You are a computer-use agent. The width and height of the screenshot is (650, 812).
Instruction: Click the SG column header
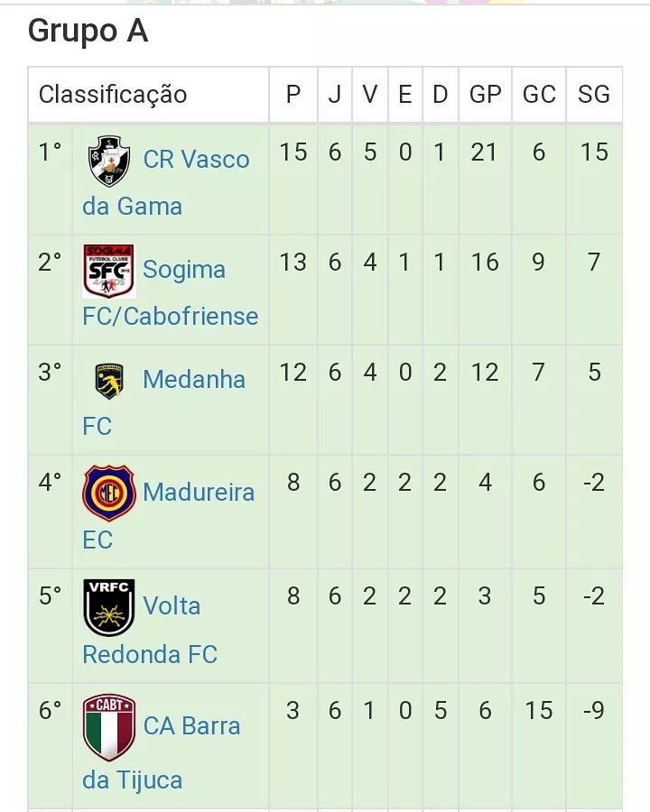click(x=594, y=95)
